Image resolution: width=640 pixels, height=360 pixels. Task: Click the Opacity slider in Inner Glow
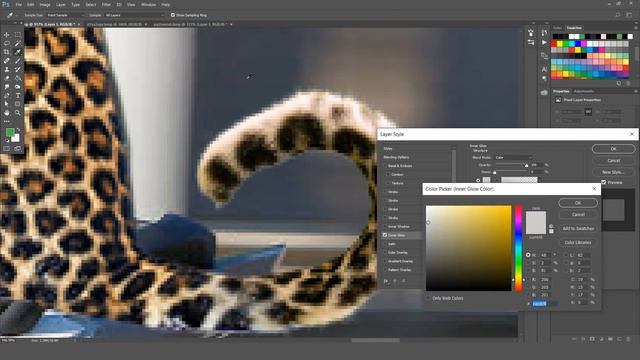click(511, 165)
